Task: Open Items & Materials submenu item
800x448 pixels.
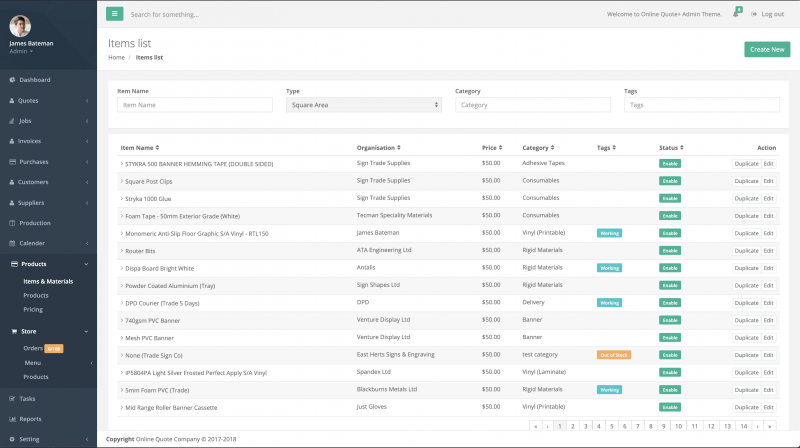Action: click(x=48, y=281)
